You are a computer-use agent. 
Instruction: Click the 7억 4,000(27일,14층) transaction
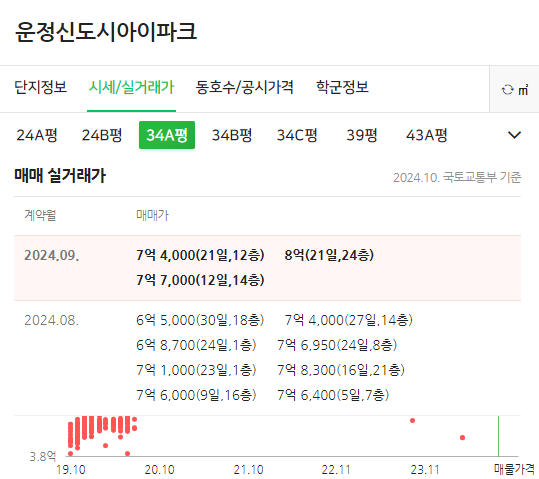[x=348, y=320]
